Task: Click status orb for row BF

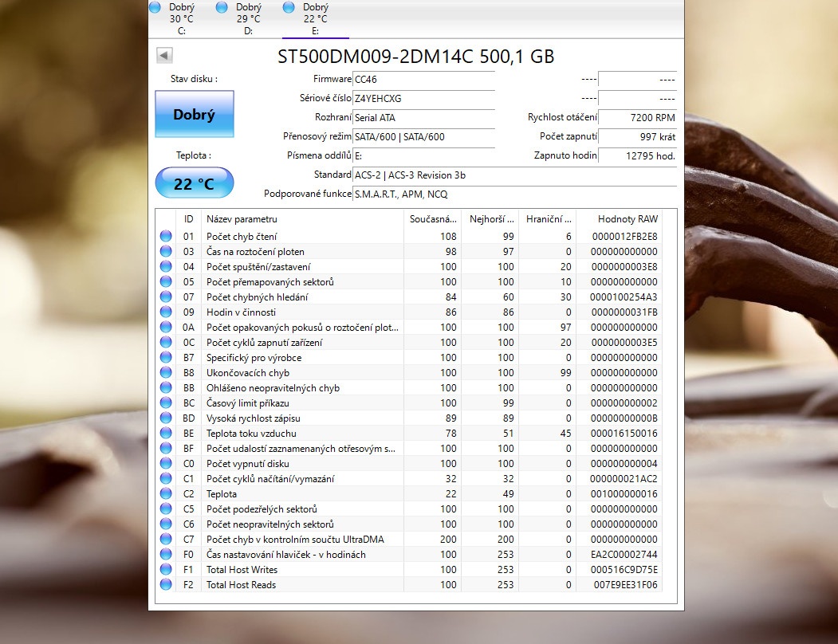Action: [x=166, y=448]
